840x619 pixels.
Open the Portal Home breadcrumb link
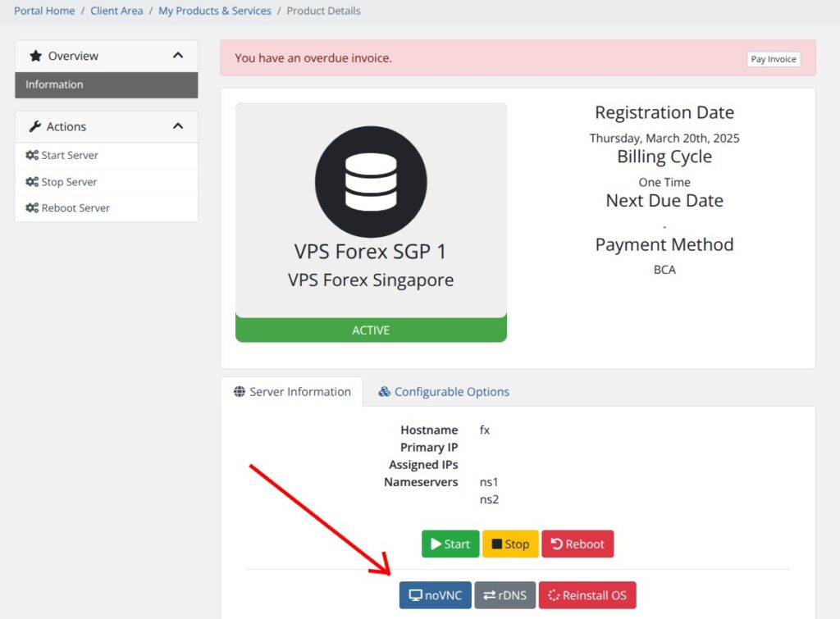click(44, 11)
